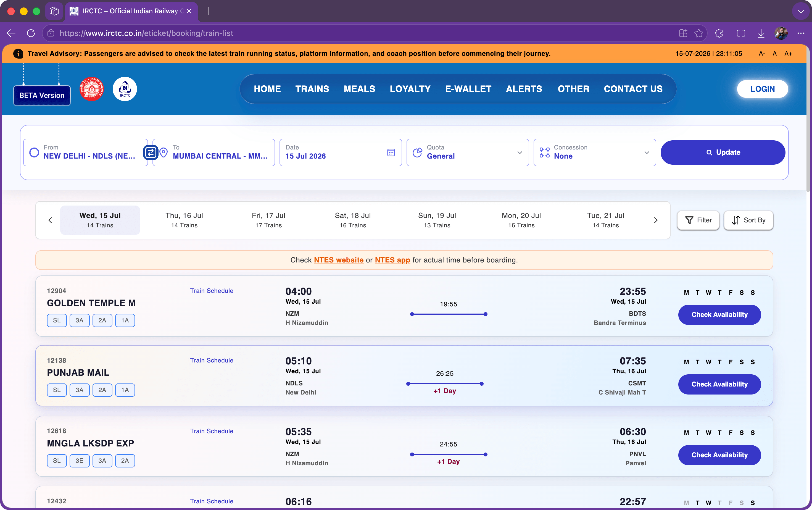Screen dimensions: 812x510
Task: Select 3E class for MNGLA LKSDP EXP
Action: coord(80,461)
